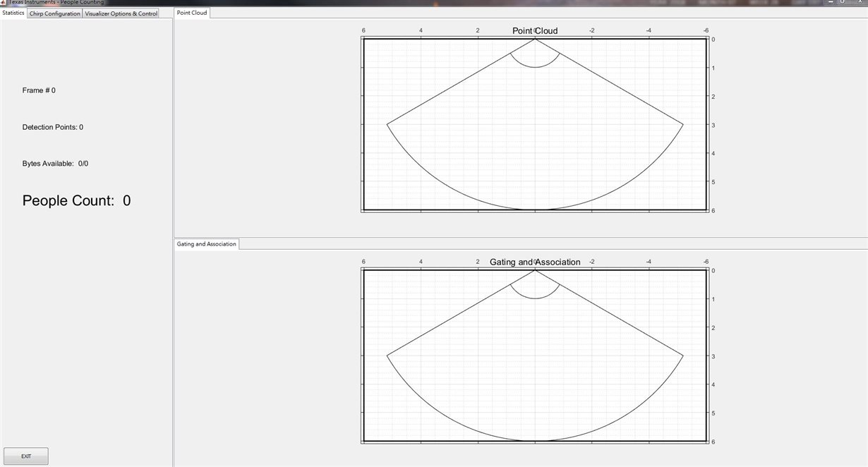Click the Point Cloud plot title
868x467 pixels.
[x=535, y=30]
